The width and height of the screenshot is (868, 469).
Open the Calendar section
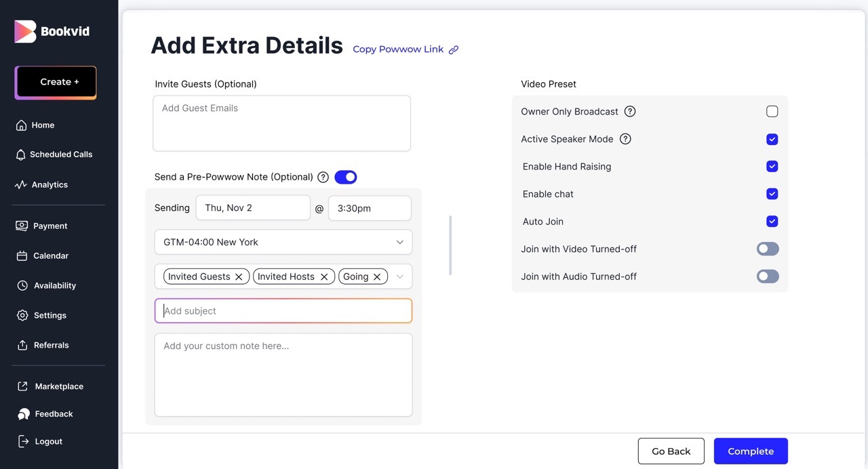[50, 256]
